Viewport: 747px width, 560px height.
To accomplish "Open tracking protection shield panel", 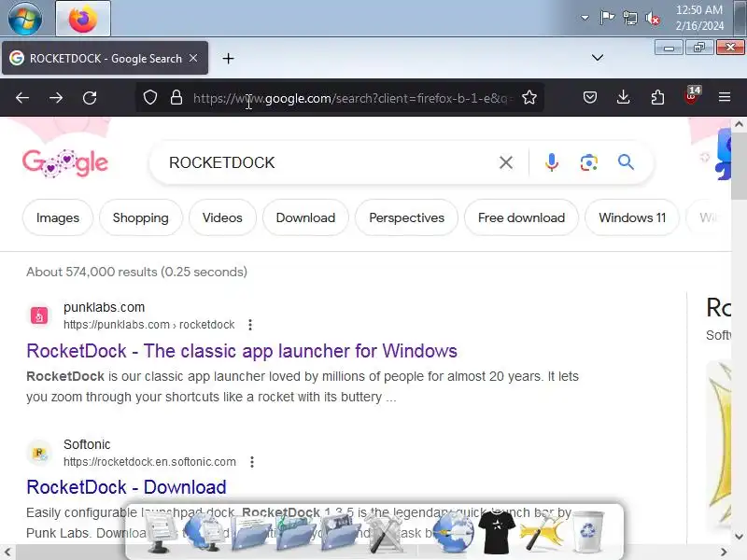I will pos(150,98).
